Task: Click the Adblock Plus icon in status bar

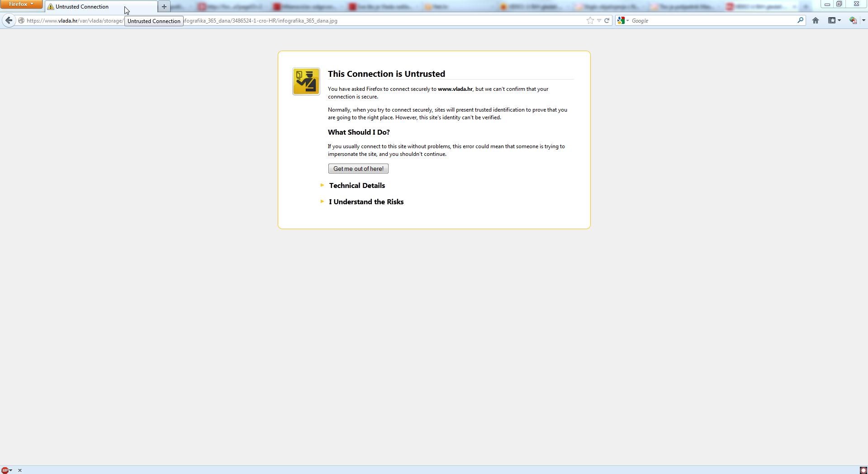Action: (5, 470)
